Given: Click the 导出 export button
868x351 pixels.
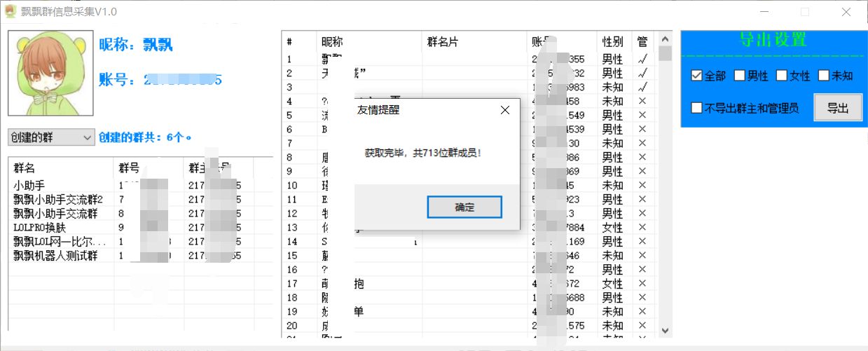Looking at the screenshot, I should pyautogui.click(x=838, y=108).
